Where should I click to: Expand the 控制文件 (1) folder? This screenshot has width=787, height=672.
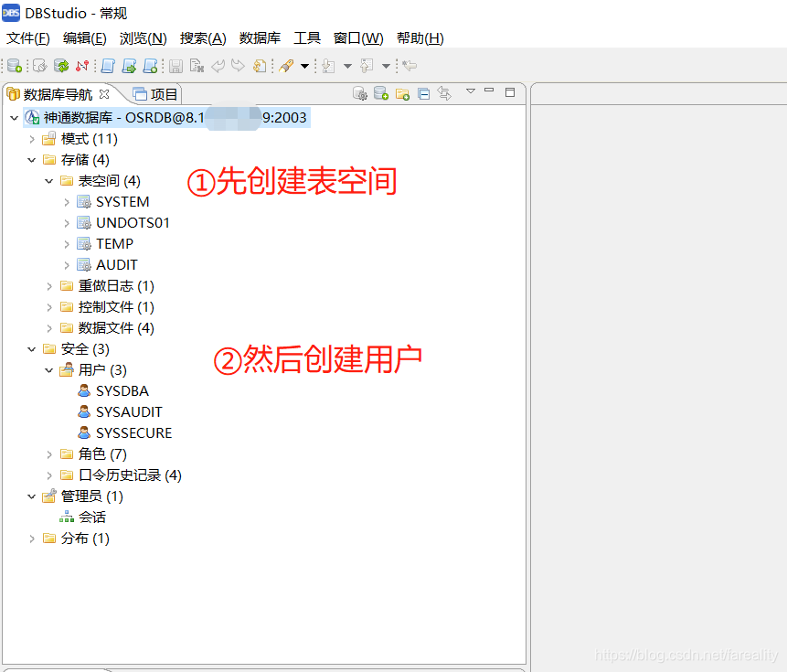pos(49,307)
